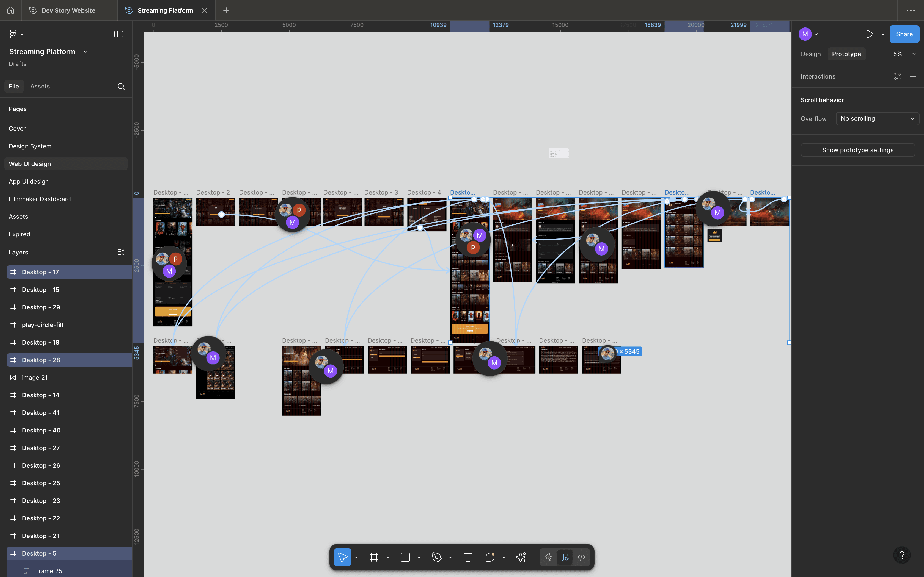The height and width of the screenshot is (577, 924).
Task: Open the Actions sparkle tool
Action: (x=521, y=557)
